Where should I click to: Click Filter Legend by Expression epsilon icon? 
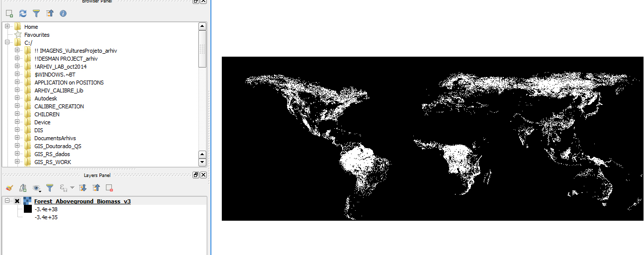pyautogui.click(x=64, y=188)
